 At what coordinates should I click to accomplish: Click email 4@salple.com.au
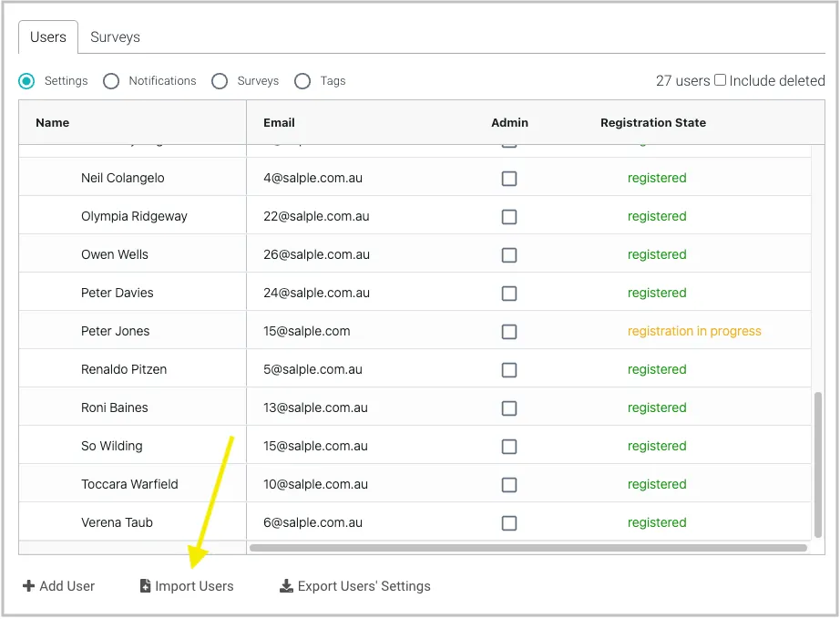312,178
